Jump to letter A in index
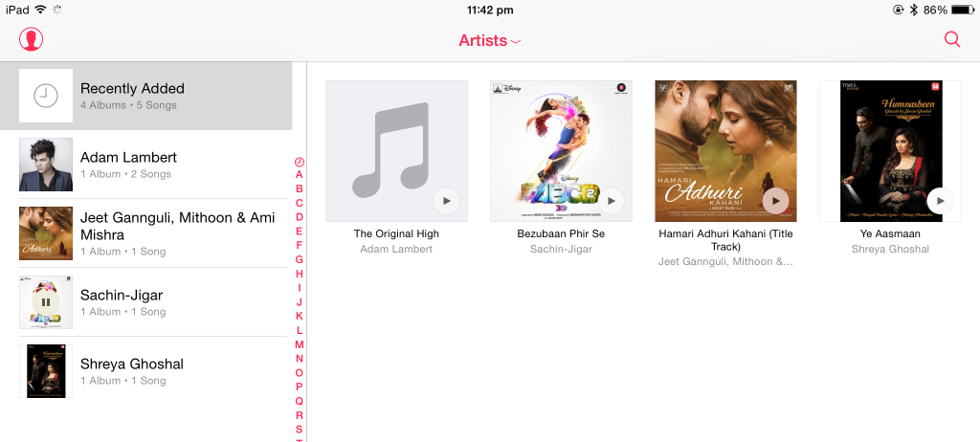 300,175
